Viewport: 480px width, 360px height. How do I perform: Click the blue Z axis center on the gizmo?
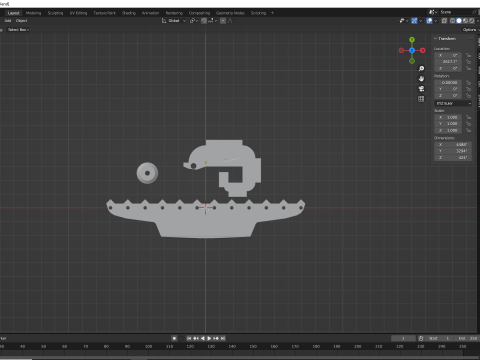click(x=412, y=50)
